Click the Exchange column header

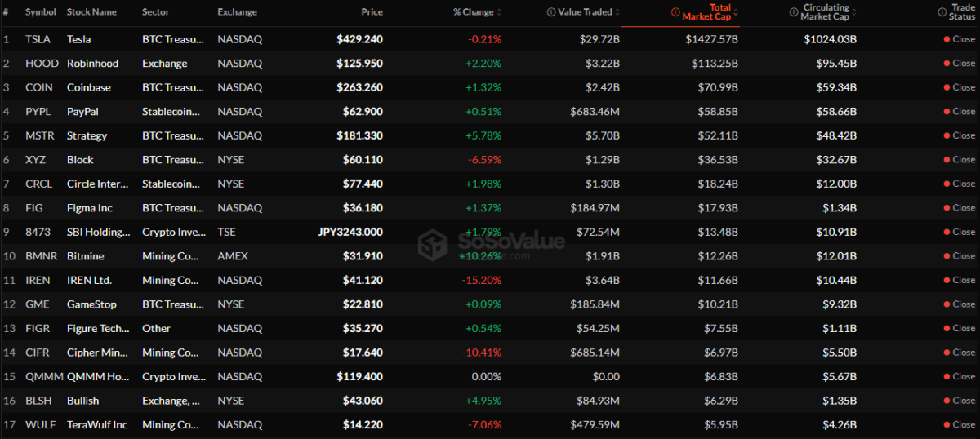click(237, 12)
